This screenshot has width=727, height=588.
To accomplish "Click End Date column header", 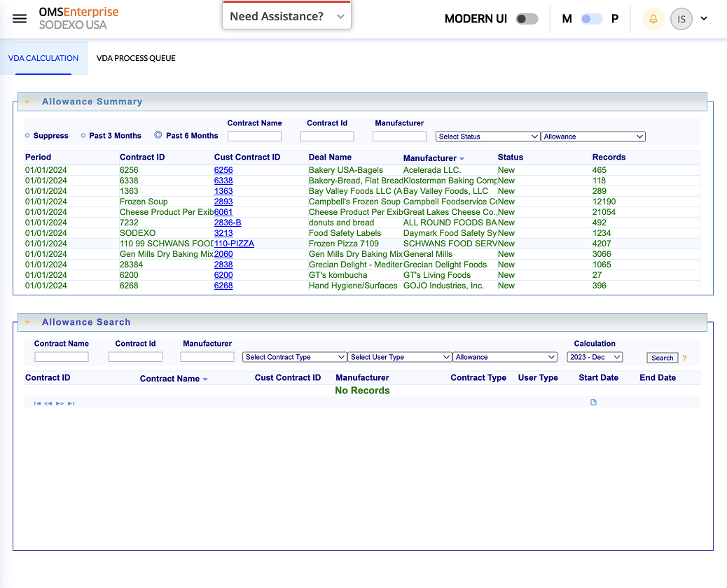I will pyautogui.click(x=658, y=377).
